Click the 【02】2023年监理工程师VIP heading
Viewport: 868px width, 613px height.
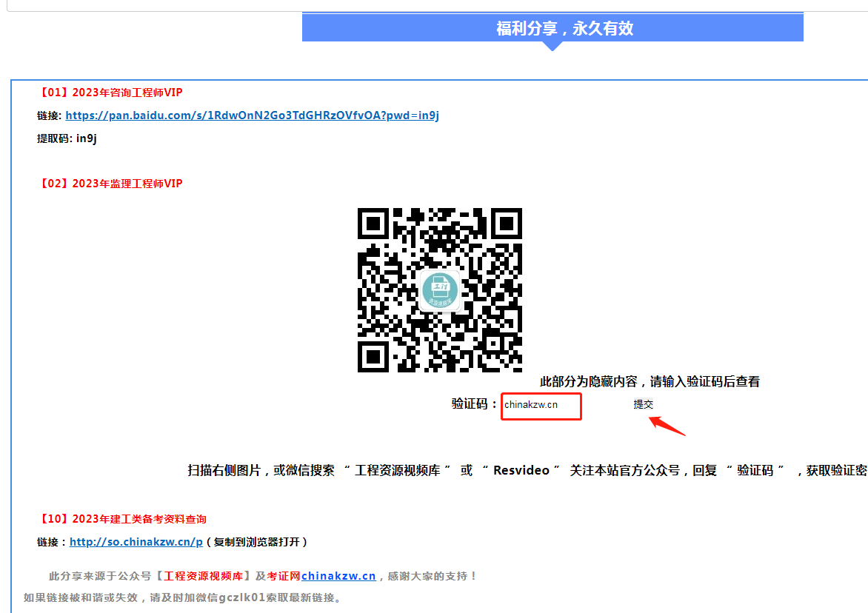[110, 184]
